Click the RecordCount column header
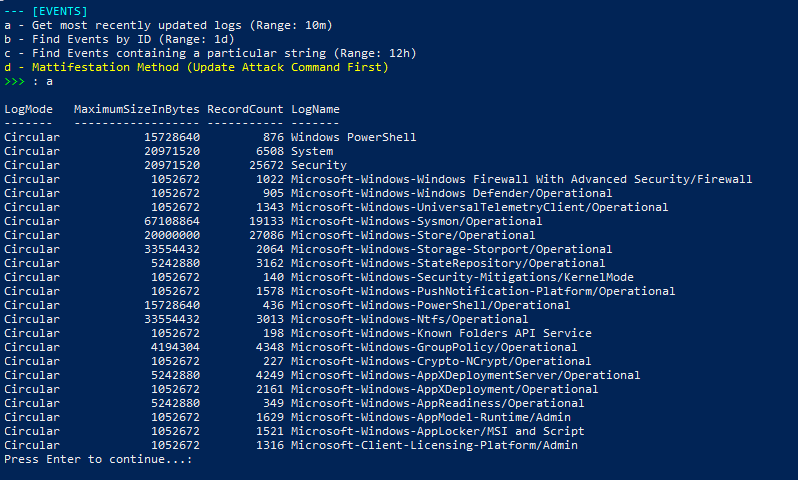The image size is (798, 480). point(245,109)
